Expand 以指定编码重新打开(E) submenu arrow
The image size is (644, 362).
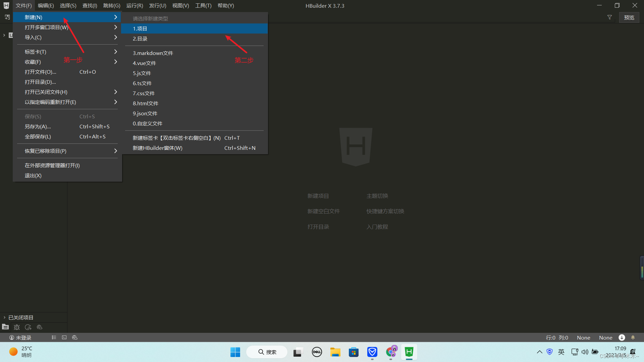(116, 102)
